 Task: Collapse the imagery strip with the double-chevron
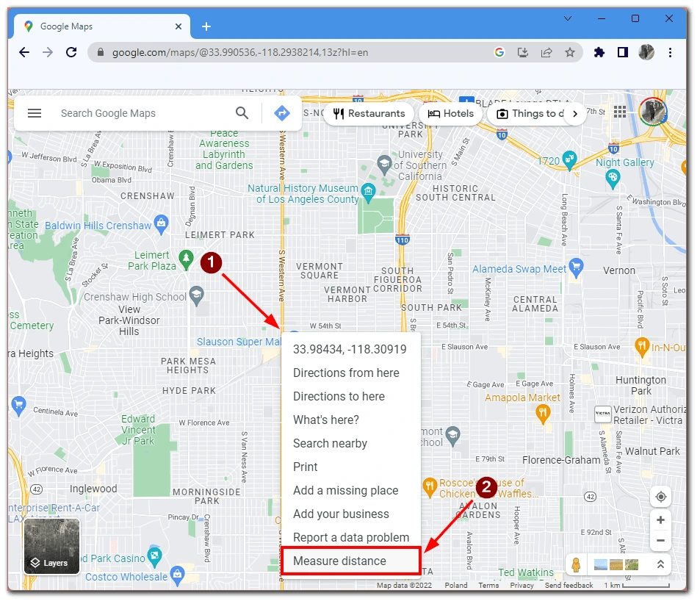660,564
